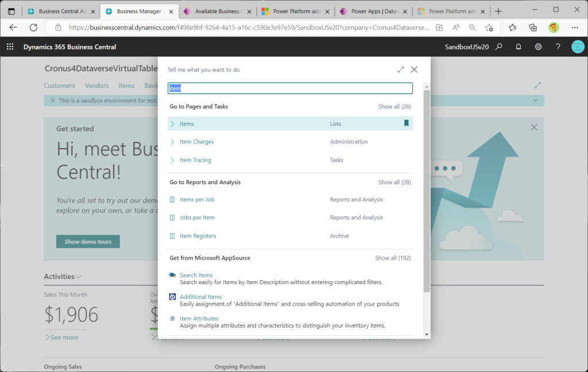Refresh the browser page
Image resolution: width=588 pixels, height=372 pixels.
pyautogui.click(x=33, y=28)
